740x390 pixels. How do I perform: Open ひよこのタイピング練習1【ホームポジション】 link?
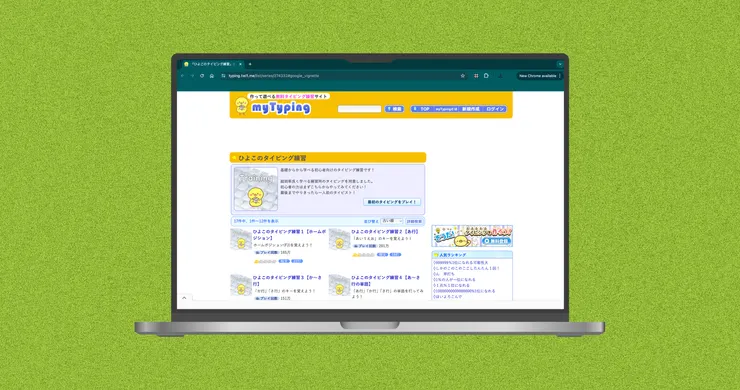tap(289, 235)
